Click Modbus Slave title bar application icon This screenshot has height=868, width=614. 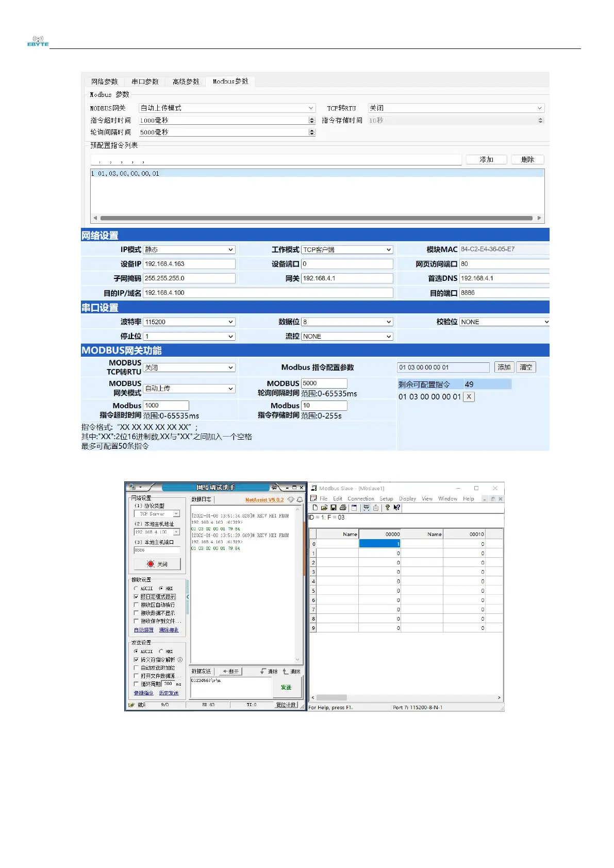coord(313,488)
